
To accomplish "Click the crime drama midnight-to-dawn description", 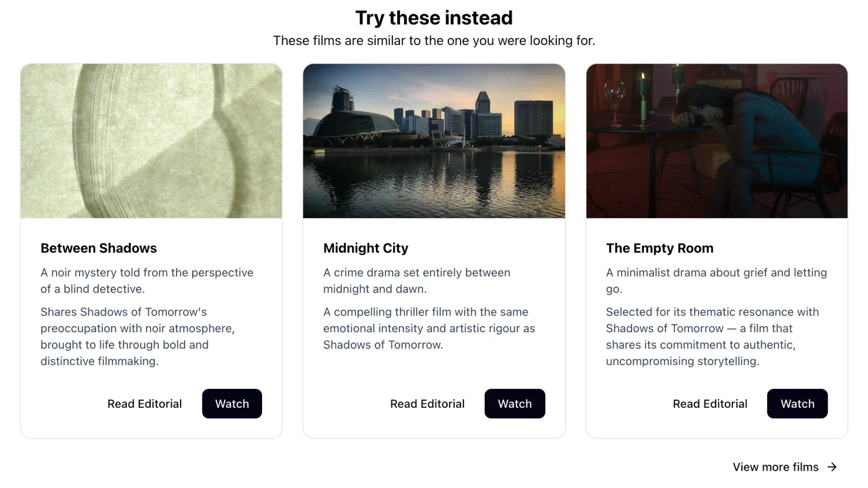I will point(417,280).
